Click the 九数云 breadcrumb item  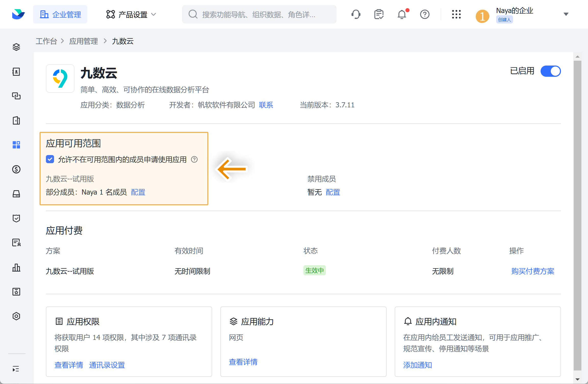[123, 41]
